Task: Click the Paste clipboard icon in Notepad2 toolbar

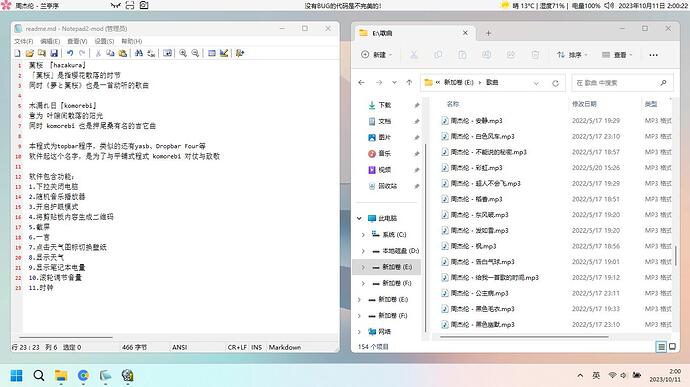Action: click(123, 53)
